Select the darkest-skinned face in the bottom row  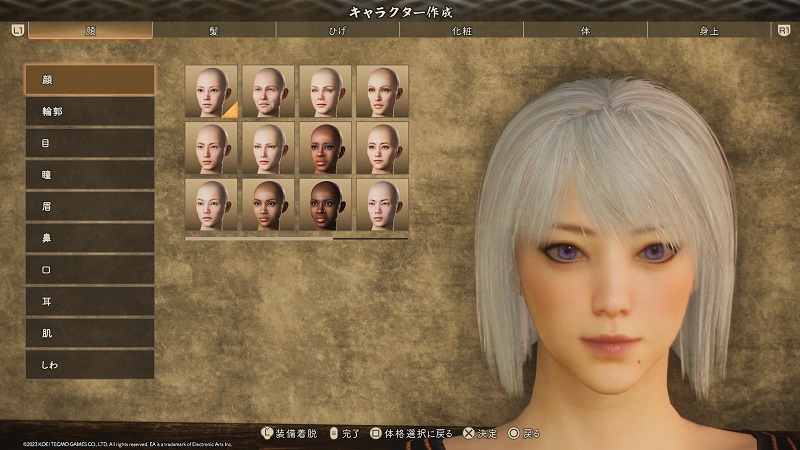325,205
